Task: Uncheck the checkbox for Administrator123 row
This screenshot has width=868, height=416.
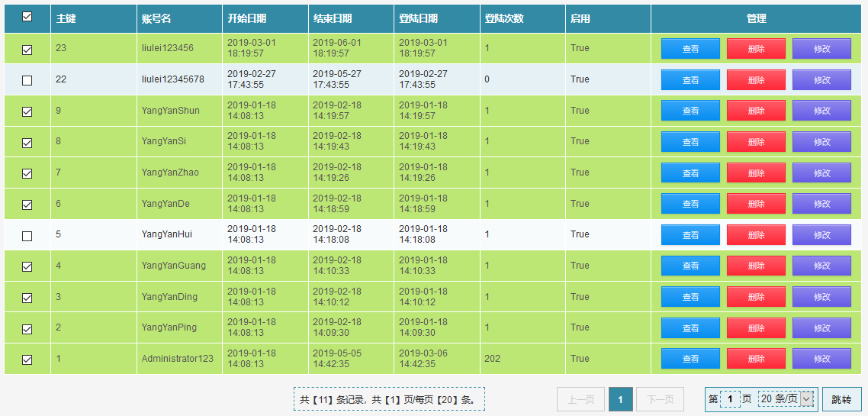Action: pos(27,360)
